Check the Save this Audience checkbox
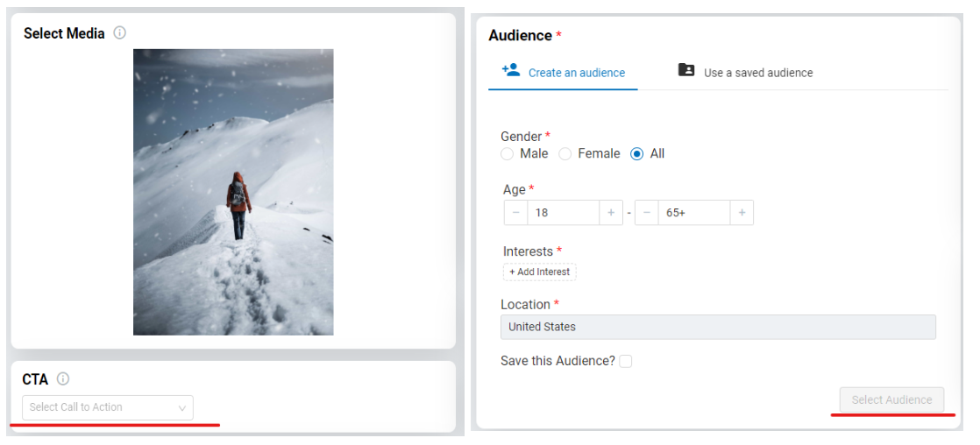Viewport: 980px width, 445px height. pos(625,361)
